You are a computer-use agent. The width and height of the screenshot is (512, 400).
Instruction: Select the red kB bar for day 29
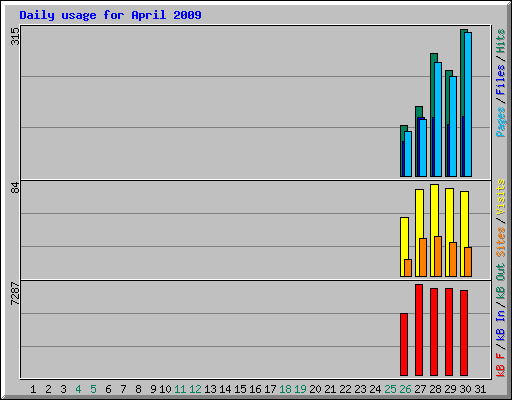click(449, 332)
